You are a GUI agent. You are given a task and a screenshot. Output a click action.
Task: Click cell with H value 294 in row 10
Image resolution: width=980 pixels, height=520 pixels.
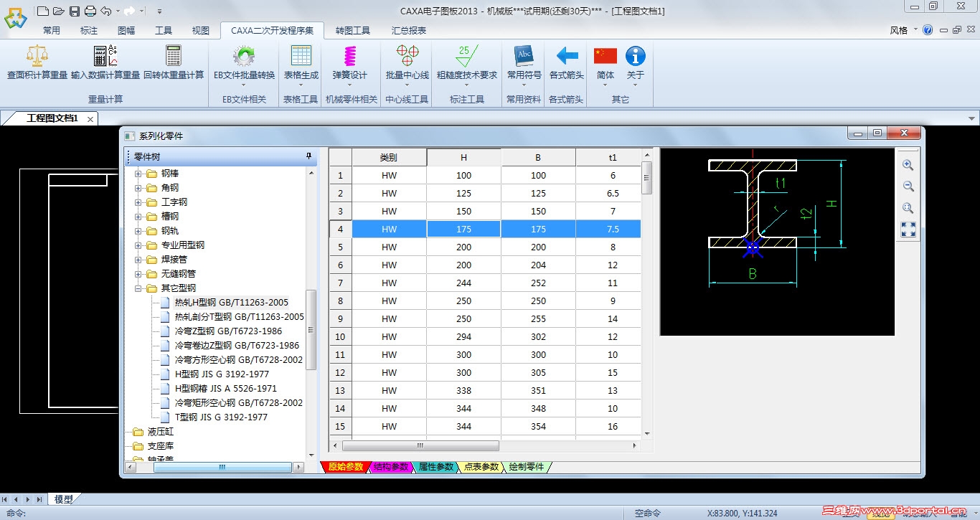coord(464,337)
